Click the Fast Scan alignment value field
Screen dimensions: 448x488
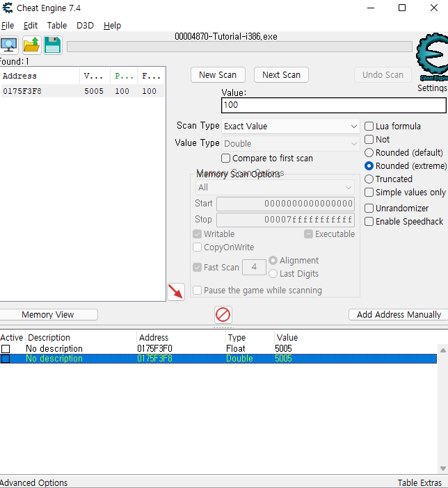pos(254,267)
